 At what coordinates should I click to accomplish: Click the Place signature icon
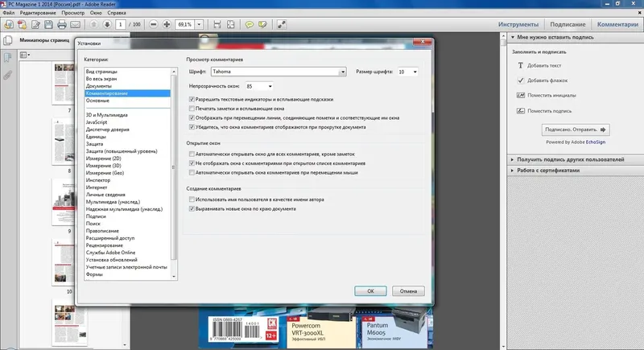[x=520, y=111]
